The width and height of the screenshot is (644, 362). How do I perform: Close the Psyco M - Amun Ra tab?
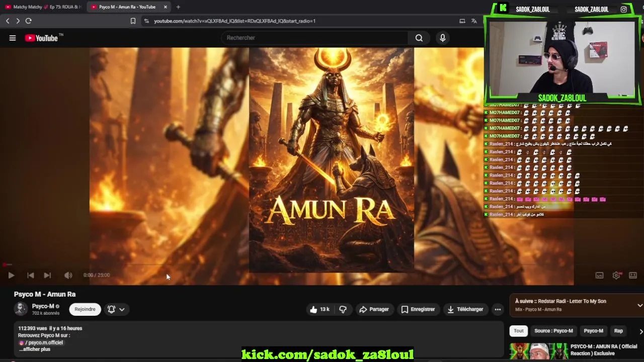tap(165, 7)
